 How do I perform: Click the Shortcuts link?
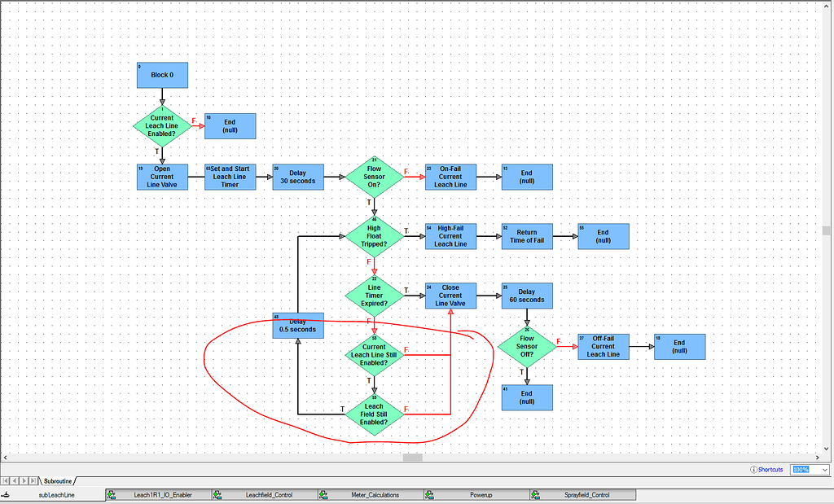[770, 470]
